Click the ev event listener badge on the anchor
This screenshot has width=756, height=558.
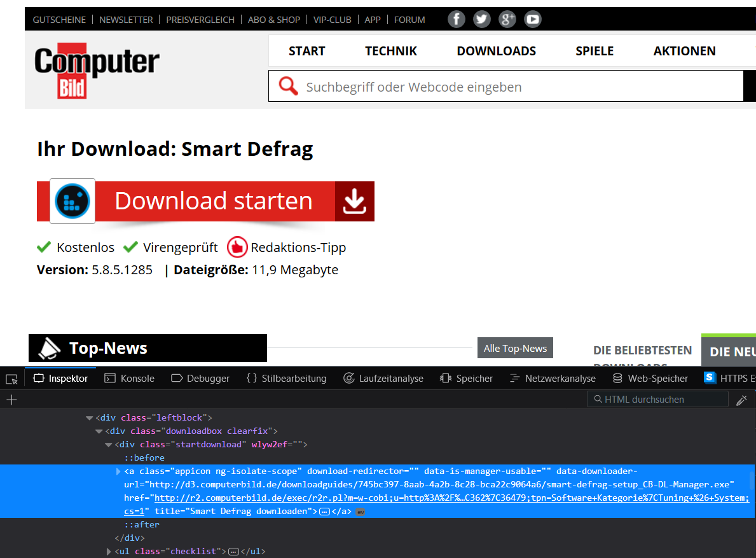pyautogui.click(x=361, y=512)
